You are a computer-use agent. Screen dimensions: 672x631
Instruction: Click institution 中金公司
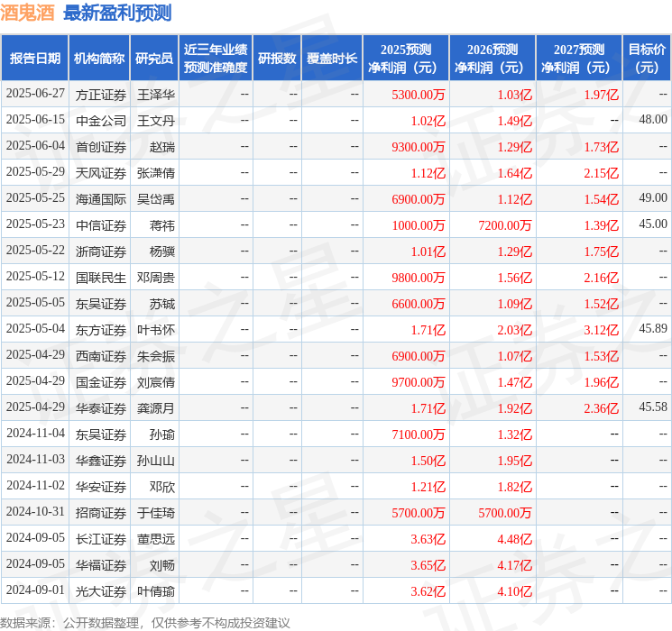[x=101, y=121]
